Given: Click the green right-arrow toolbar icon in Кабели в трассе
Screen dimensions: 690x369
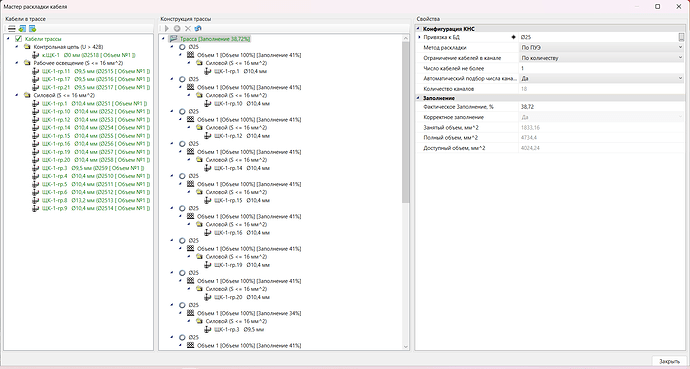Looking at the screenshot, I should point(33,29).
